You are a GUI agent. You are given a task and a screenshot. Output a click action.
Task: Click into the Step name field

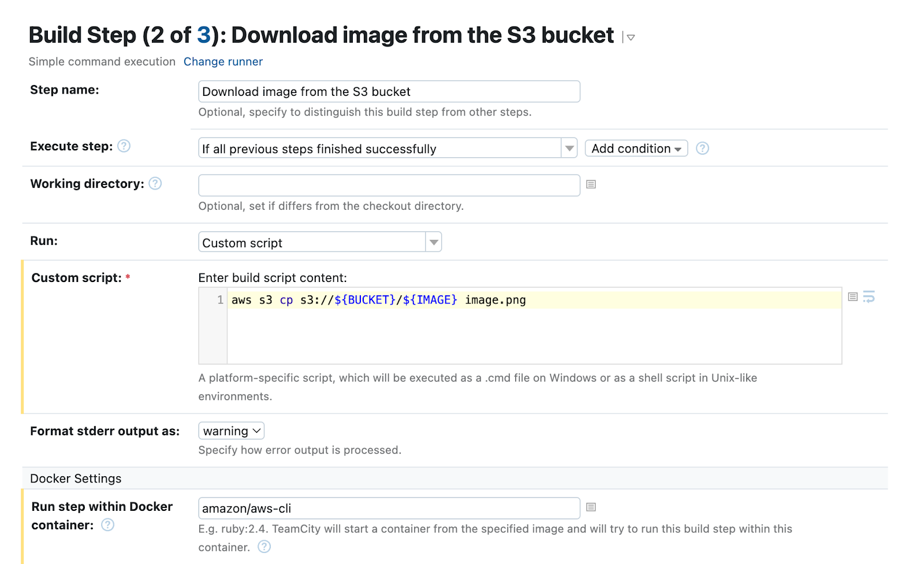(389, 92)
